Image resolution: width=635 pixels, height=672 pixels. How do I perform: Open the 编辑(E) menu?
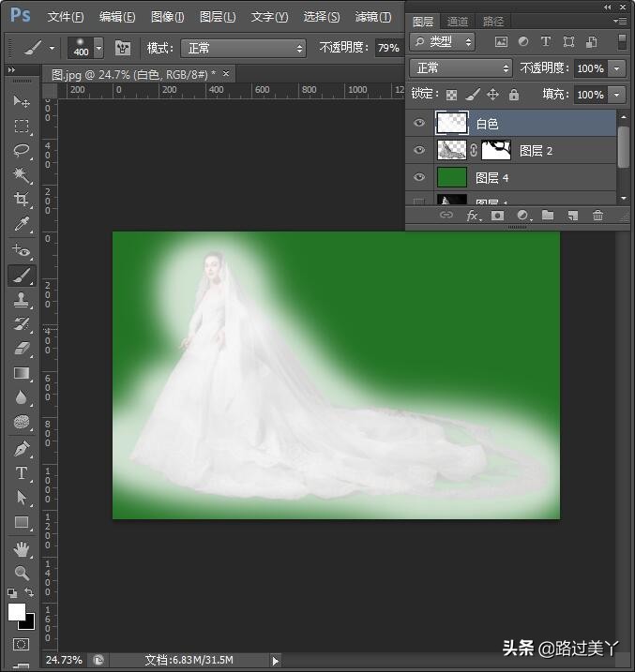tap(117, 17)
